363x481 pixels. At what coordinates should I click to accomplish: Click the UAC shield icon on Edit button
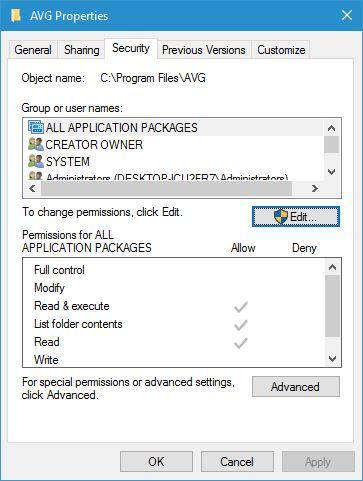tap(281, 217)
